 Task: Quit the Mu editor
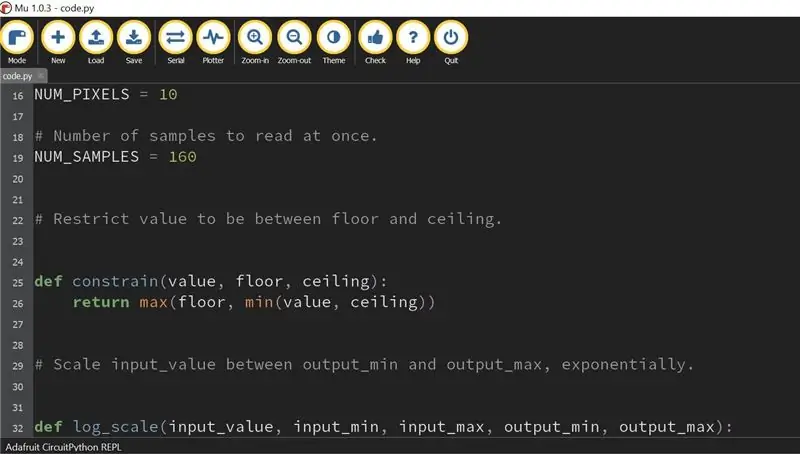tap(451, 42)
